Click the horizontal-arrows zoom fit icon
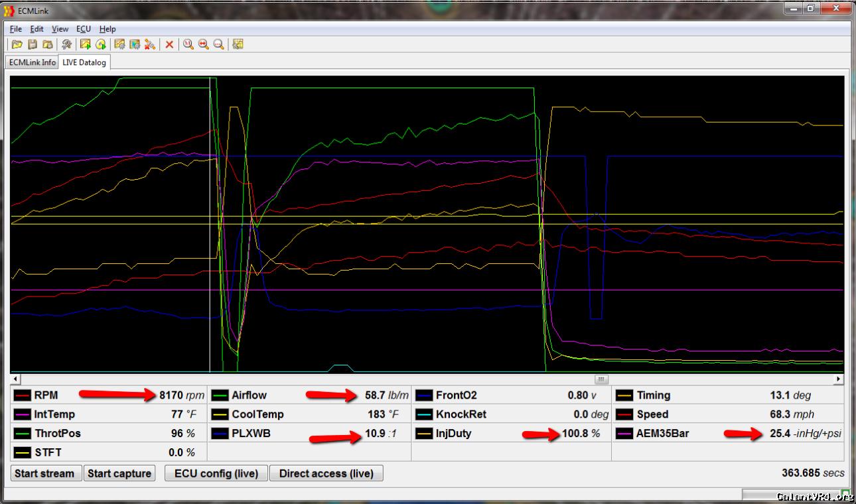The image size is (856, 504). pos(203,44)
